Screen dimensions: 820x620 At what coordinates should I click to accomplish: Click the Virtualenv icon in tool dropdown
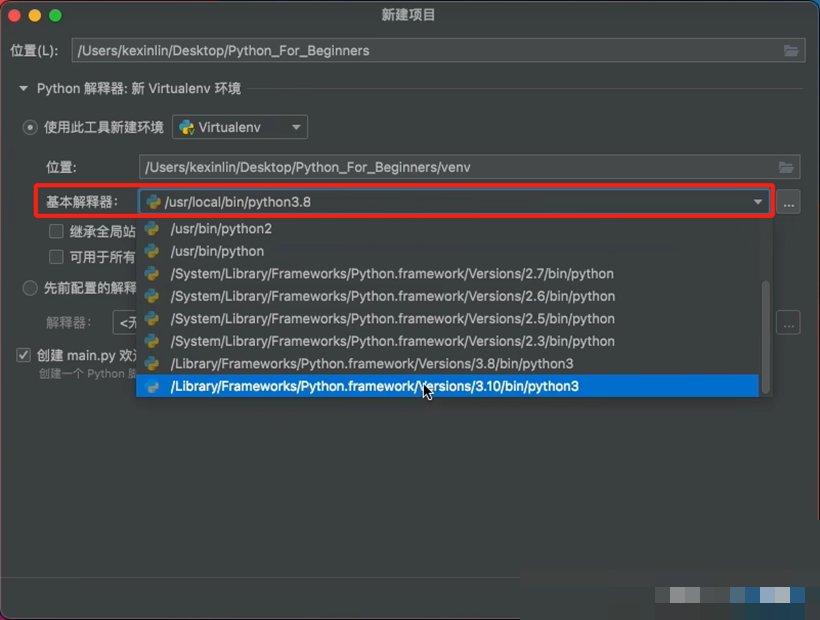(x=186, y=127)
